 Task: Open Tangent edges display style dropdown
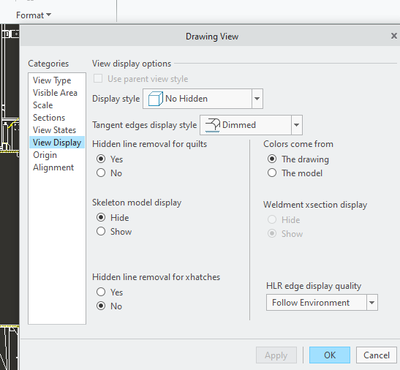click(x=296, y=125)
